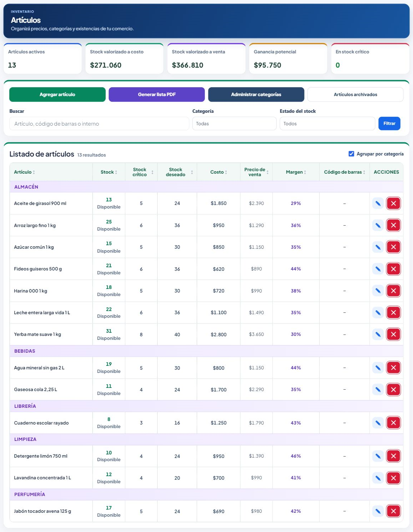The image size is (413, 532).
Task: Edit Gaseosa cola 2,25 L pencil icon
Action: point(378,390)
